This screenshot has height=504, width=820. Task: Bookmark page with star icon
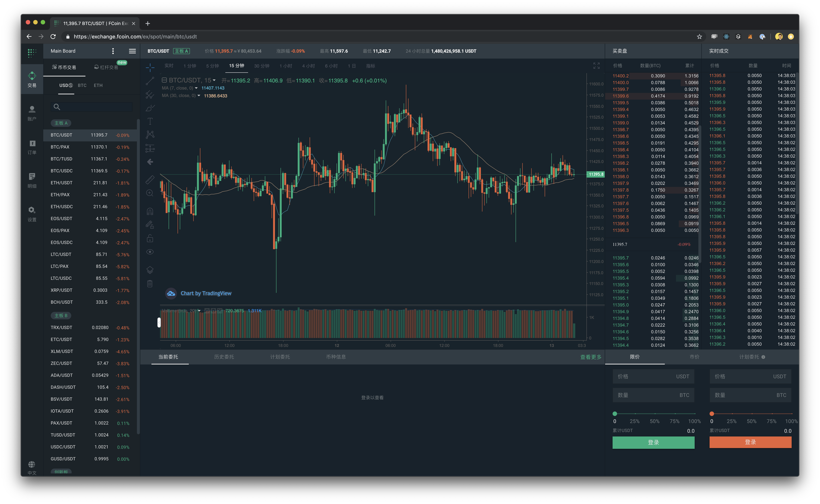click(x=699, y=37)
